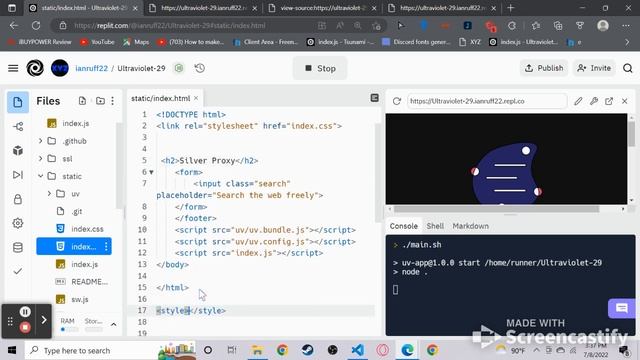Collapse the static folder
Screen dimensions: 640x360
(40, 176)
